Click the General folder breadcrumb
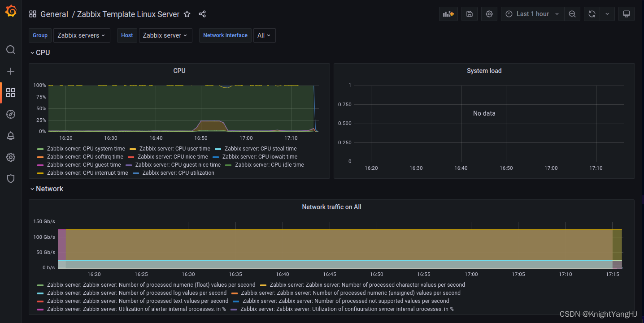 pyautogui.click(x=54, y=14)
